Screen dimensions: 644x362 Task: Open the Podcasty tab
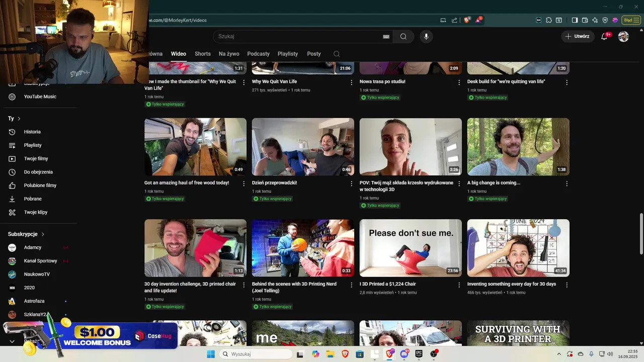tap(259, 54)
